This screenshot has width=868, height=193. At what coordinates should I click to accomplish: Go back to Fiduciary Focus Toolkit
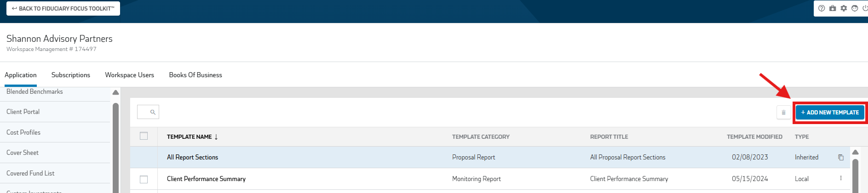63,8
